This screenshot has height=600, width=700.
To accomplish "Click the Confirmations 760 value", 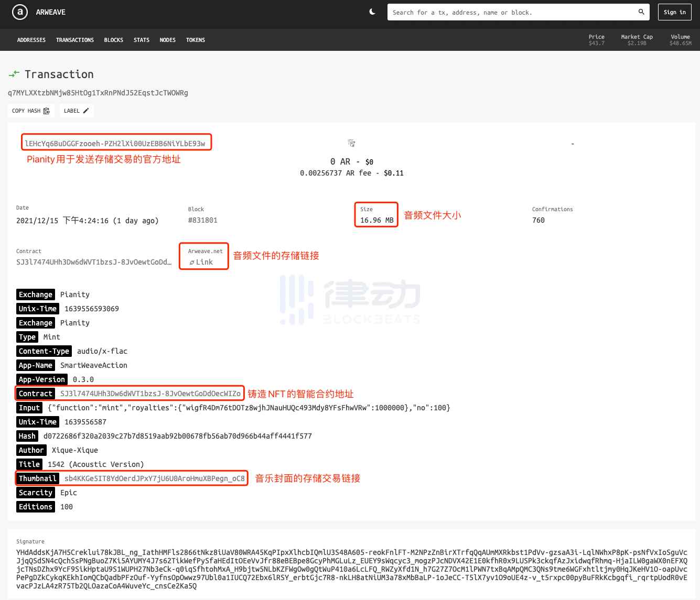I will (539, 220).
